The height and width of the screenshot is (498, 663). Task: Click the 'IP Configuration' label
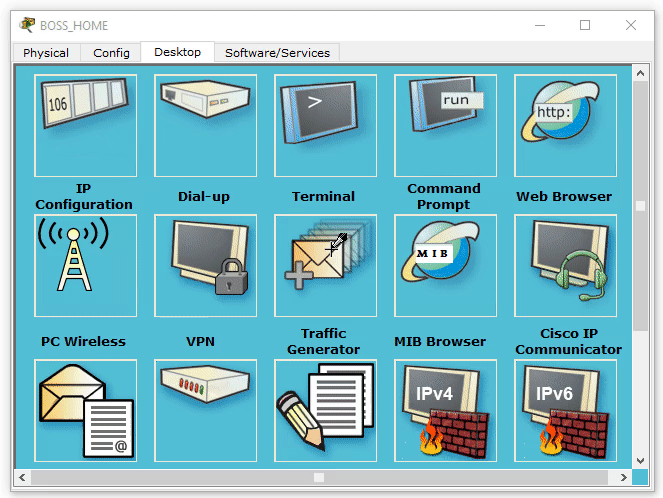click(84, 197)
